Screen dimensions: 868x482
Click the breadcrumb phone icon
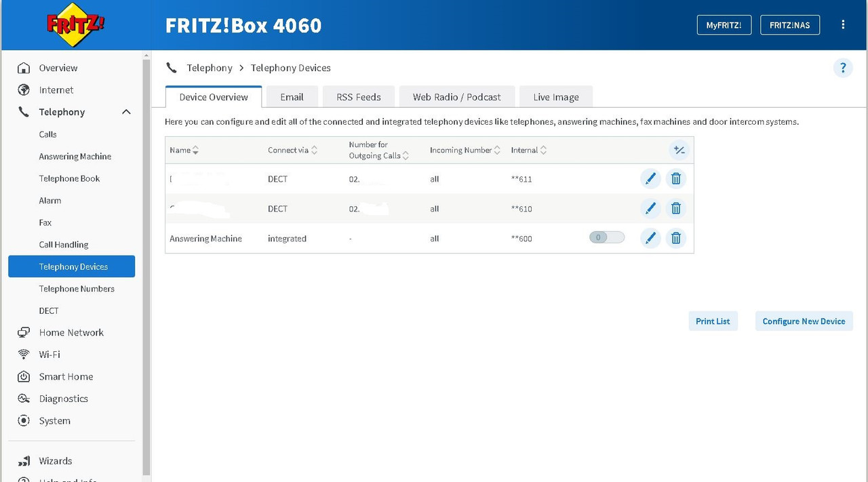pyautogui.click(x=172, y=68)
